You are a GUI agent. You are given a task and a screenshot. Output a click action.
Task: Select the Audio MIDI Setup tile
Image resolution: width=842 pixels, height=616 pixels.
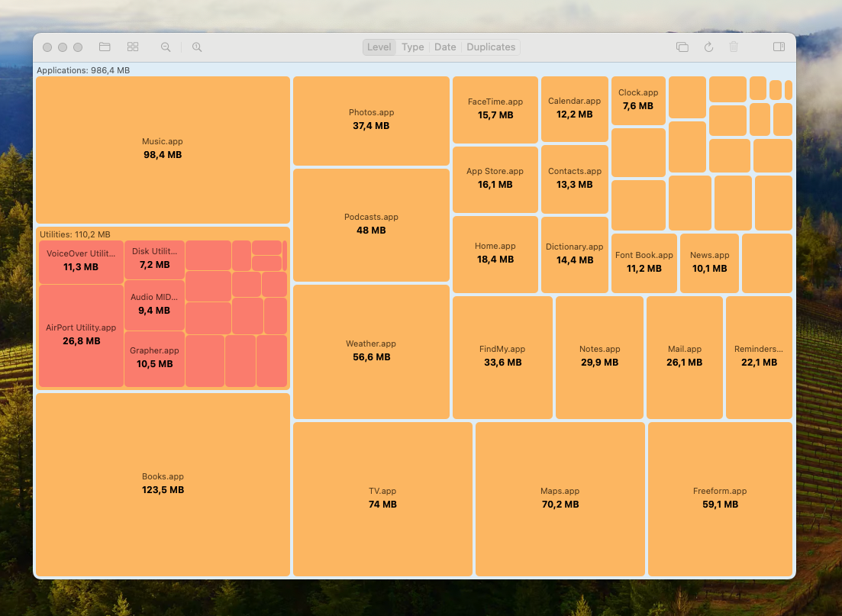(x=155, y=305)
